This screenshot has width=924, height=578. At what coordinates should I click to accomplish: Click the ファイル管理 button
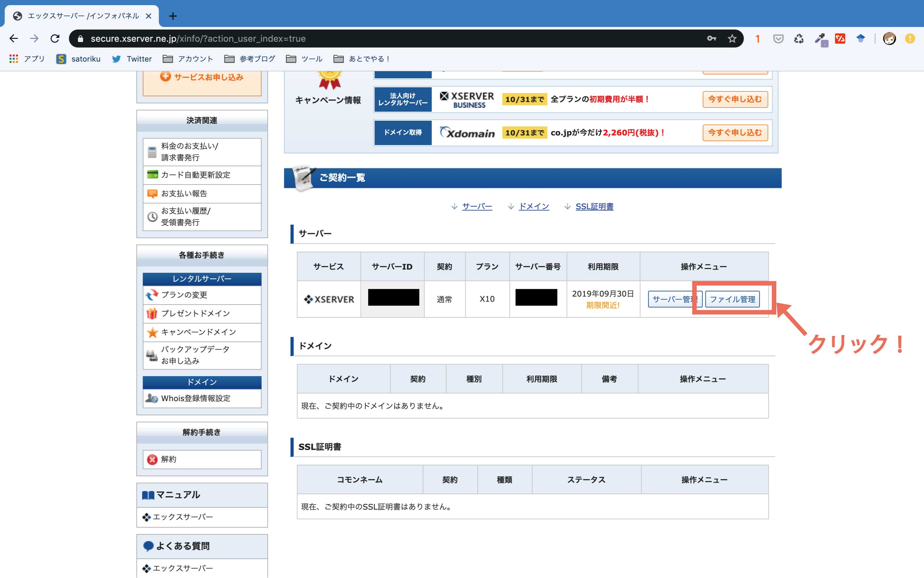[x=732, y=299]
